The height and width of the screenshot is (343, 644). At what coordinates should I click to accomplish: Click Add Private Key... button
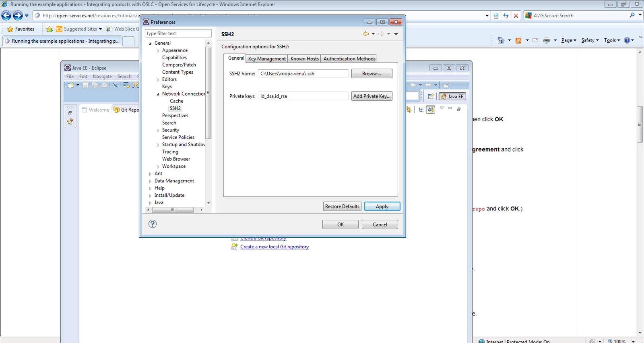372,96
